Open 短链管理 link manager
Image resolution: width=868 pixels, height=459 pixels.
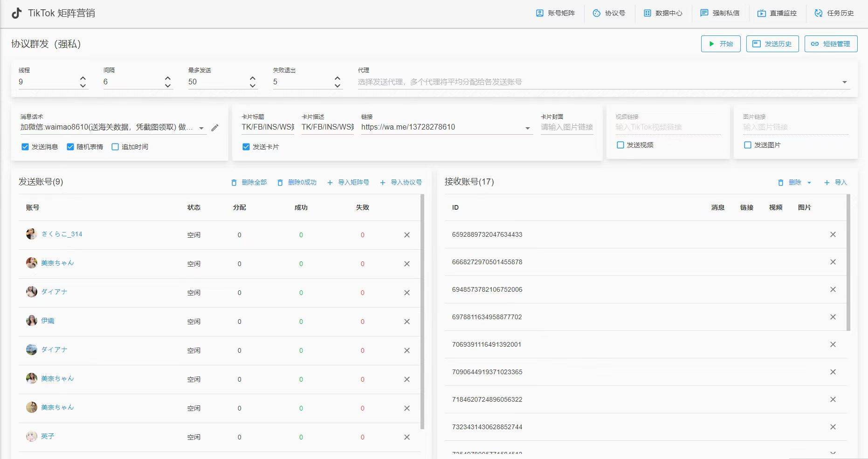click(831, 44)
